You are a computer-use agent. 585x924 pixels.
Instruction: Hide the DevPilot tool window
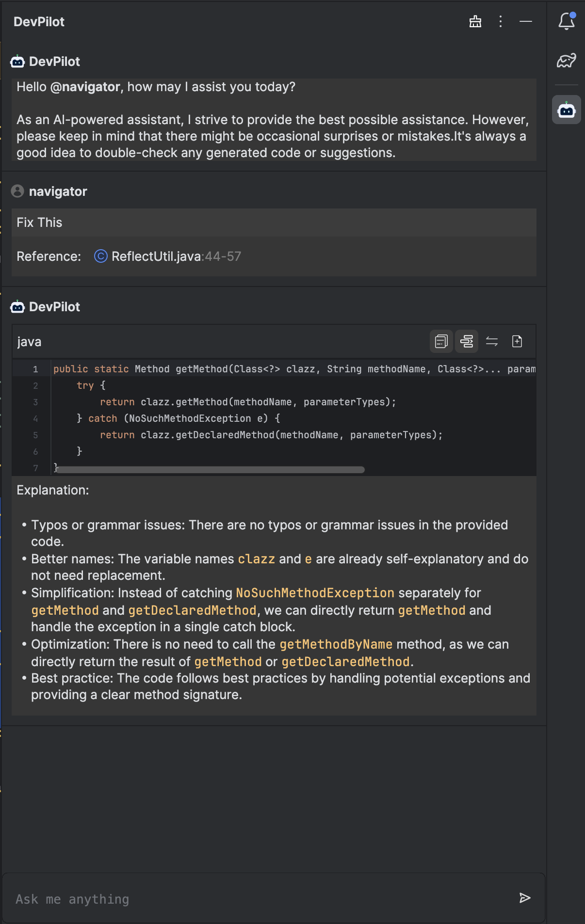pyautogui.click(x=526, y=21)
